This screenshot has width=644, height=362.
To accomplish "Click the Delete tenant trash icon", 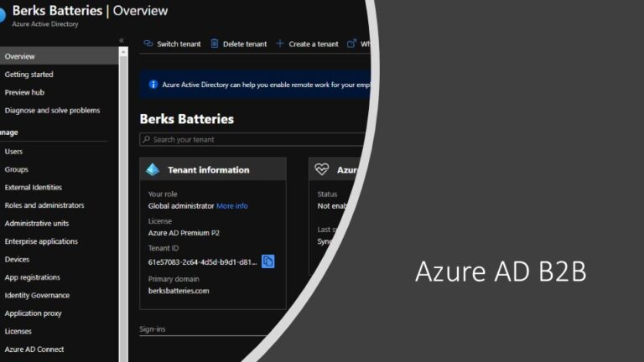I will [215, 44].
